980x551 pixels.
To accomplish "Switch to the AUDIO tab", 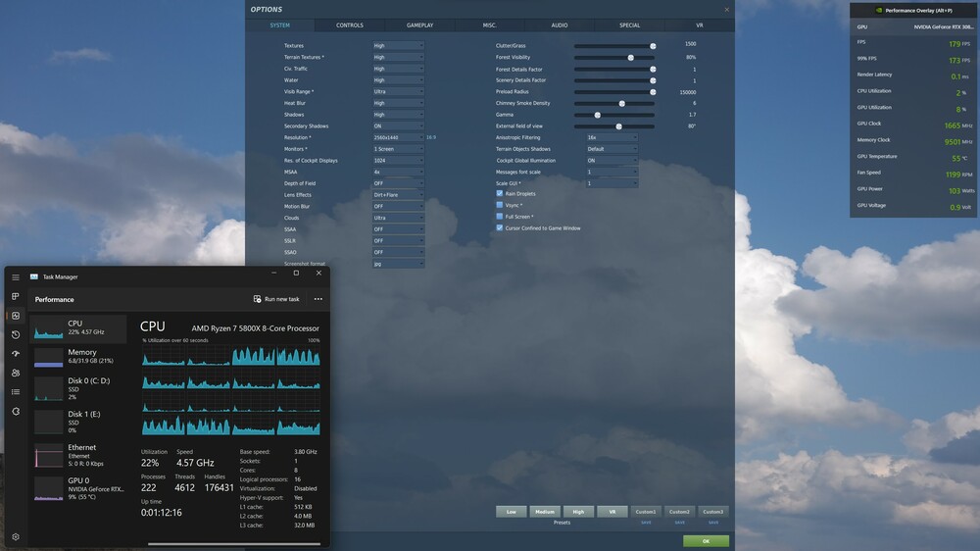I will tap(560, 25).
